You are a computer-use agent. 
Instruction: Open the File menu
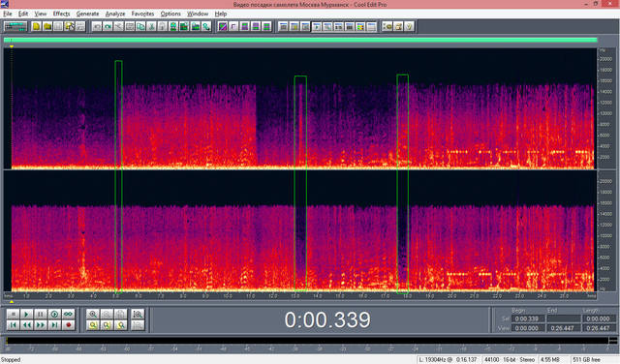pos(8,14)
